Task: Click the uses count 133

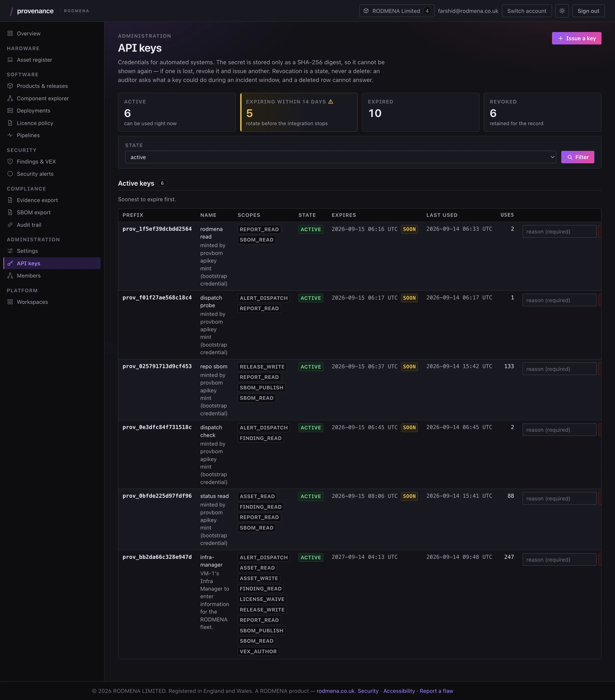Action: (x=509, y=366)
